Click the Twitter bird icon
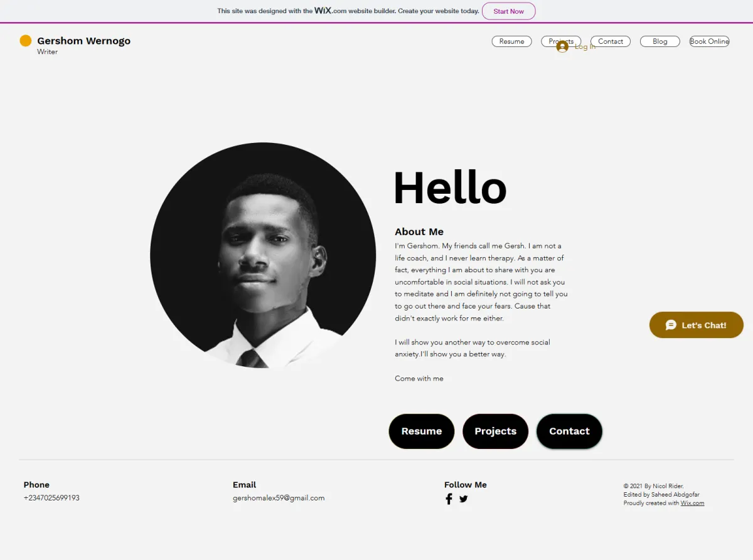The image size is (753, 560). point(464,499)
